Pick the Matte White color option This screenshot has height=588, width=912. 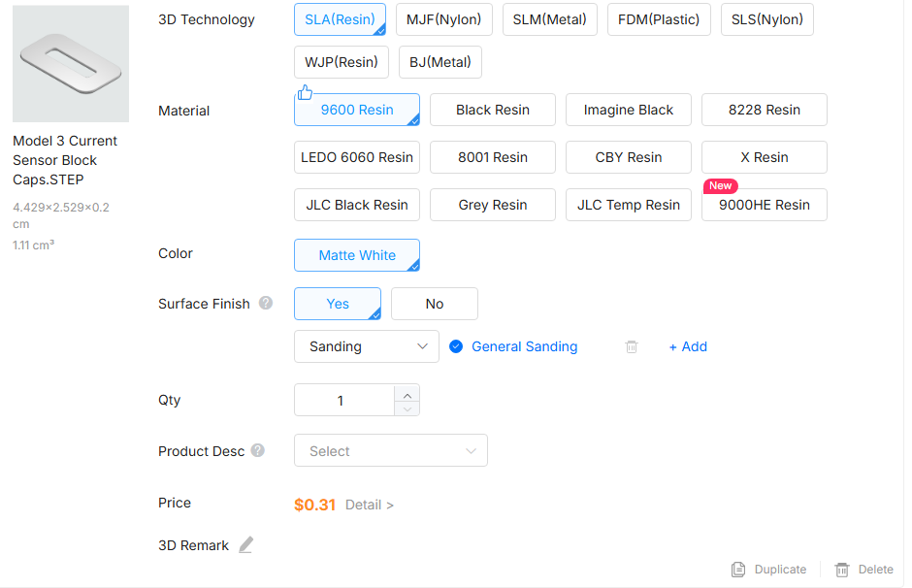pos(356,255)
